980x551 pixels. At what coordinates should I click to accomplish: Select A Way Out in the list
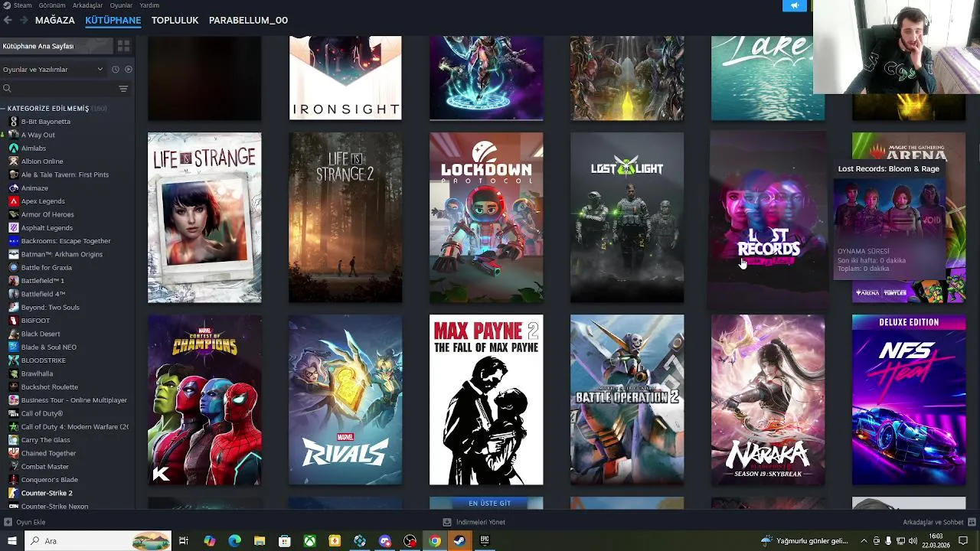pyautogui.click(x=38, y=135)
